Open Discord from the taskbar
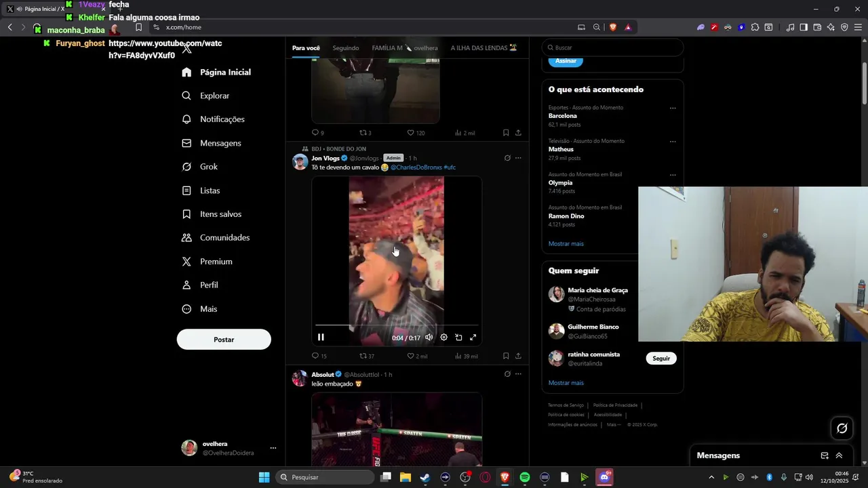The height and width of the screenshot is (488, 868). [x=604, y=477]
